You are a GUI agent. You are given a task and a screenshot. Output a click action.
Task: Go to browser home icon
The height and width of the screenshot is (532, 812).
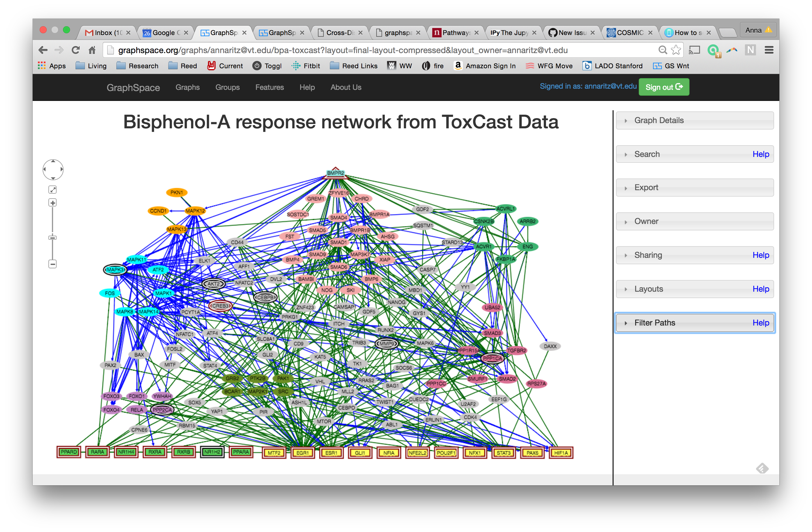pos(92,50)
